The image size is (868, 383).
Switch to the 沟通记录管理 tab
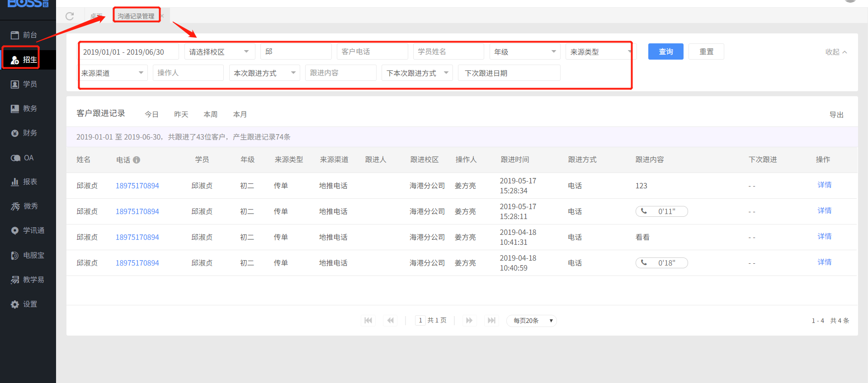tap(136, 16)
